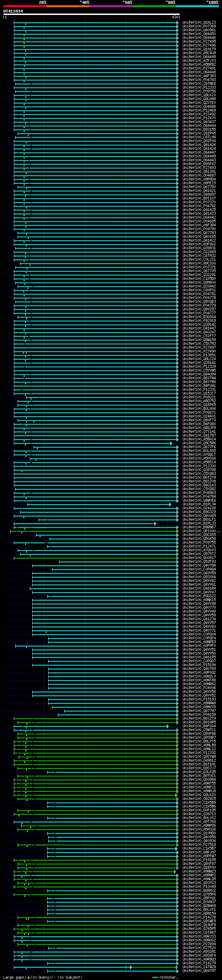Select the UniRef100_P15195 label

[199, 860]
